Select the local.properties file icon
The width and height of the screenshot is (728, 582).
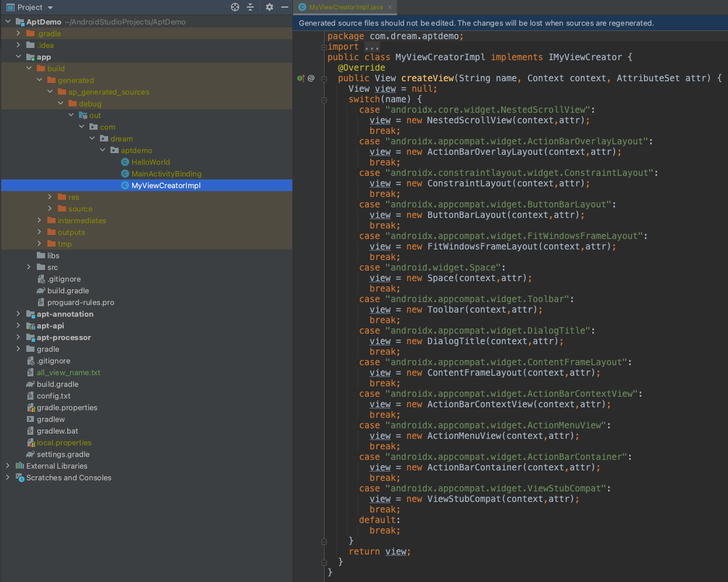[30, 442]
